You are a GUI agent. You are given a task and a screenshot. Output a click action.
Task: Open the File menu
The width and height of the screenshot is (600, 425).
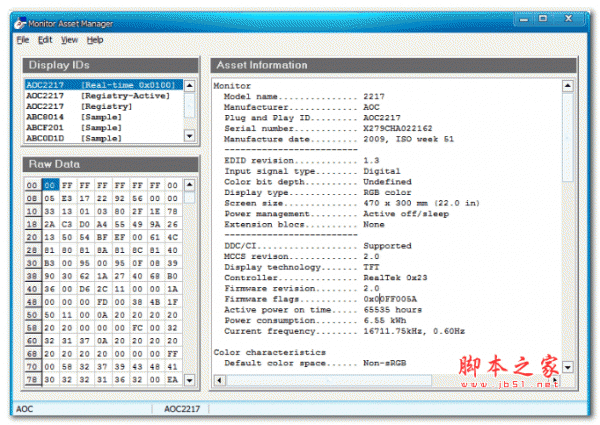23,40
